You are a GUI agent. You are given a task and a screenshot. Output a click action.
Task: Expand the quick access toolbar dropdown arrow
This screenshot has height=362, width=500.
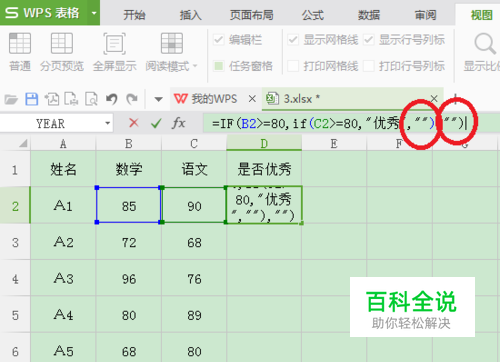pyautogui.click(x=159, y=99)
